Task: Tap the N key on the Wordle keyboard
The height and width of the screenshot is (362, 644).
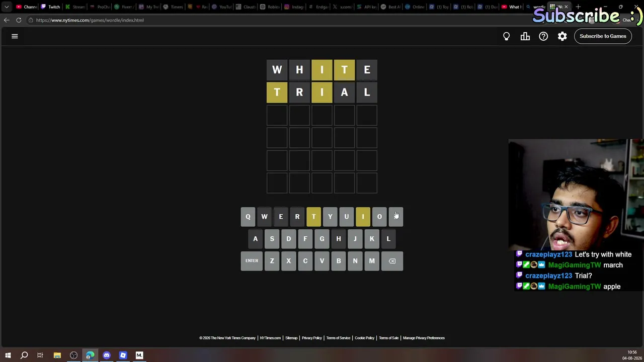Action: (x=355, y=261)
